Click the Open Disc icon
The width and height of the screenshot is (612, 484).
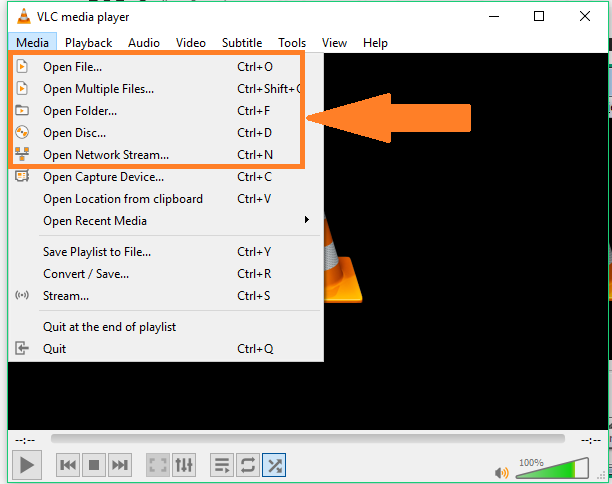[22, 132]
